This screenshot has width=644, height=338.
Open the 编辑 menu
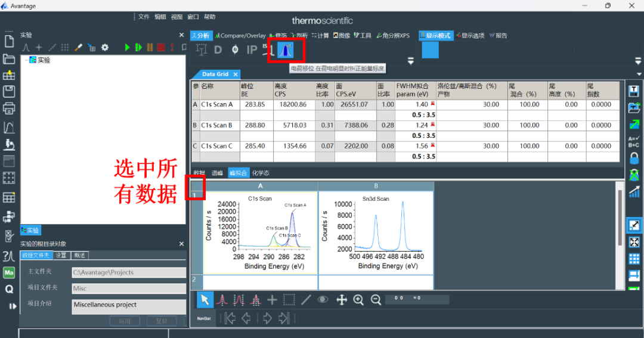click(160, 17)
